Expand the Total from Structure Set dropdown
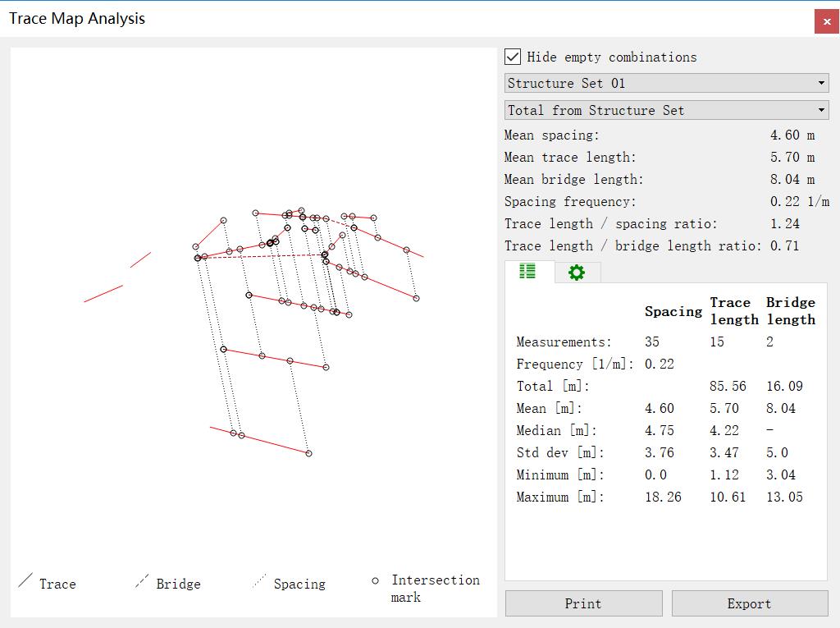This screenshot has width=840, height=628. (666, 110)
